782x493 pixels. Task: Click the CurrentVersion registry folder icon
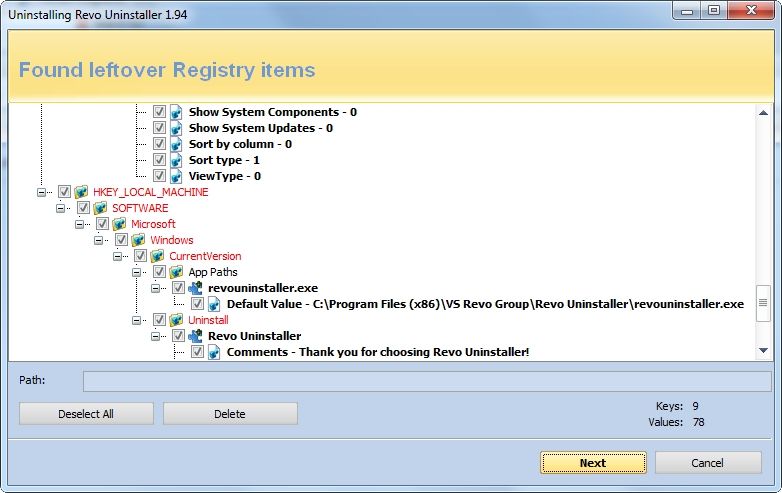coord(157,256)
